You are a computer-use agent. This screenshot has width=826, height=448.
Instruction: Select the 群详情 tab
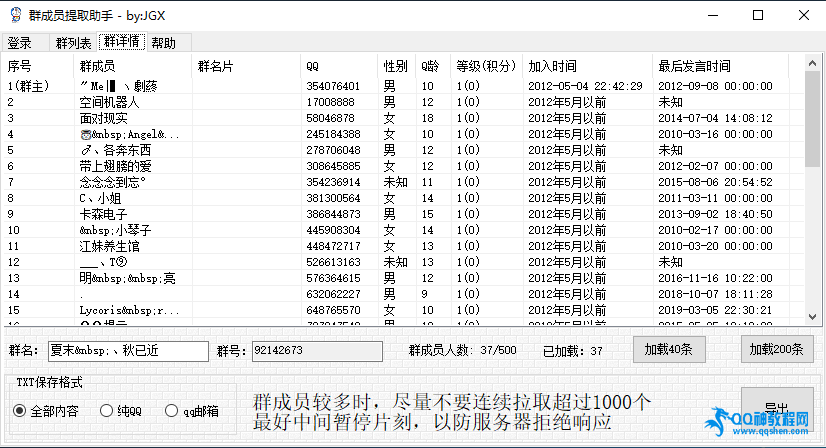pyautogui.click(x=122, y=42)
